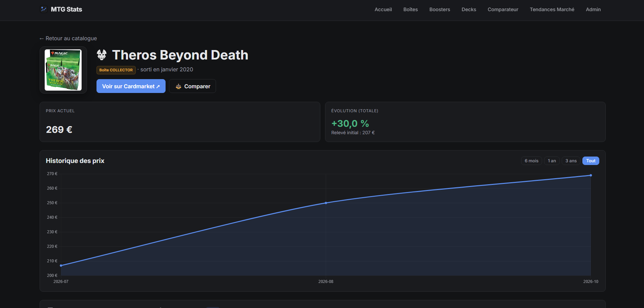Click the Relevé initial : 207 € text
The image size is (644, 308).
tap(353, 133)
